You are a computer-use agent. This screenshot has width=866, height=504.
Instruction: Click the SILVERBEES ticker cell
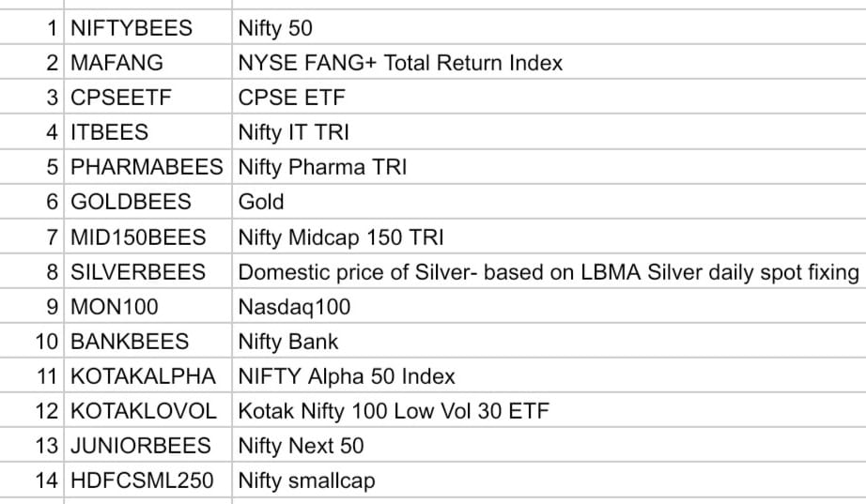pos(138,272)
